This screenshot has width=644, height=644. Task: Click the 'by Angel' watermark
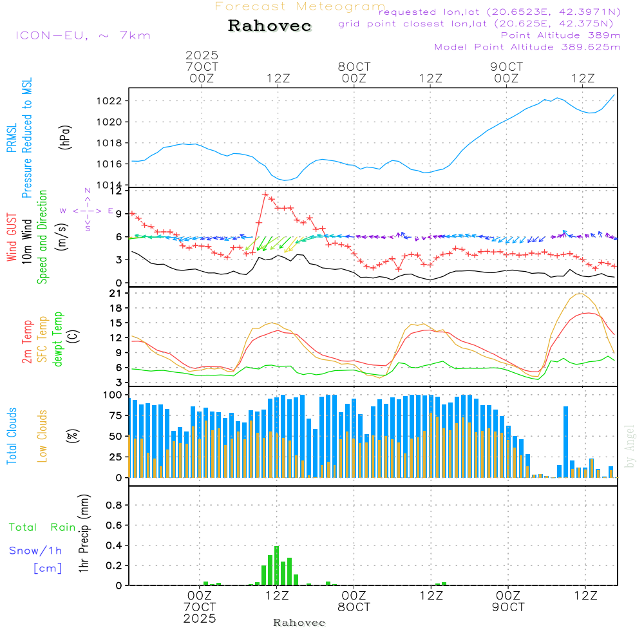pos(630,446)
